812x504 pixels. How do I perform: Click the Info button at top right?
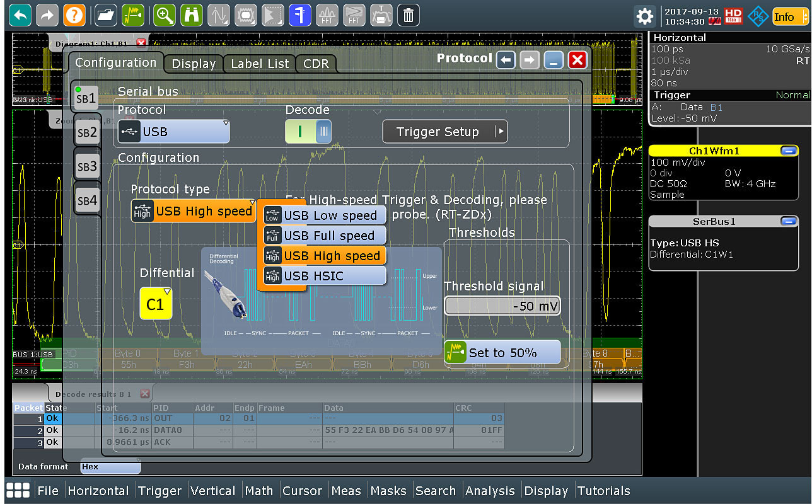(x=790, y=16)
